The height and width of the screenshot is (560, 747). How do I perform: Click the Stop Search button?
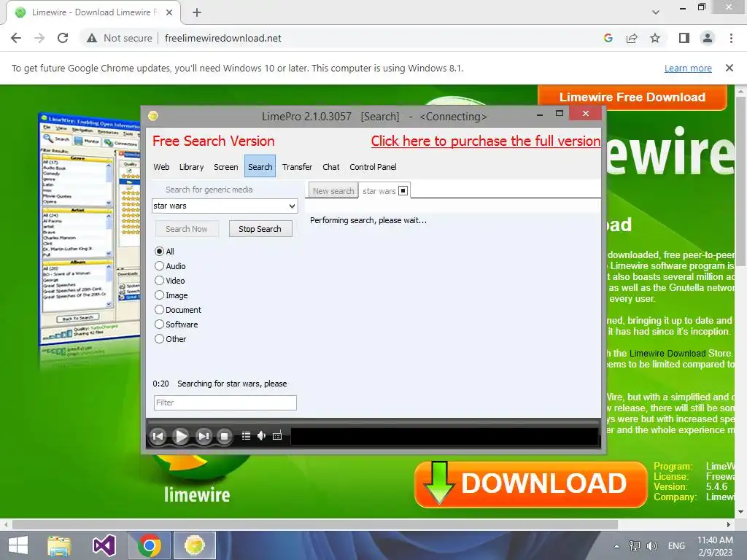coord(260,228)
